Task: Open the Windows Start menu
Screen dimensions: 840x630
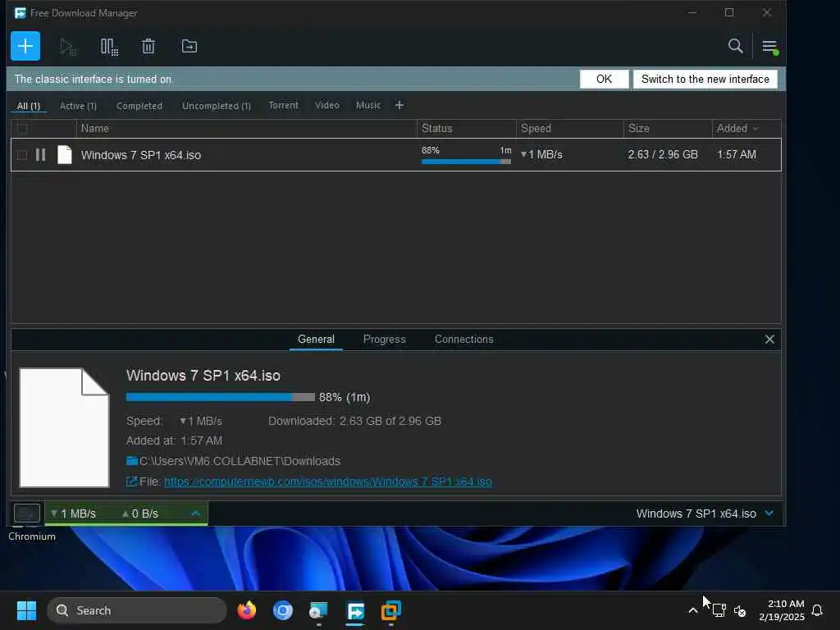Action: (26, 610)
